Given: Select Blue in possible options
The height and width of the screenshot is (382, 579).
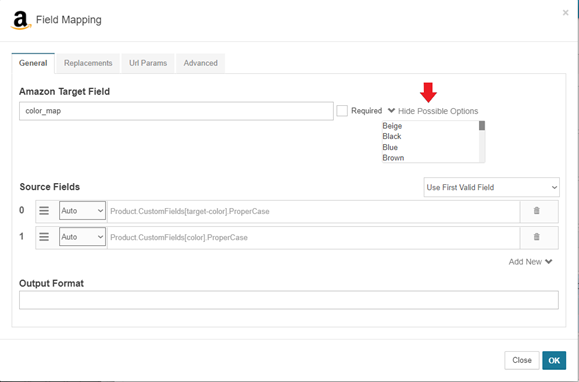Looking at the screenshot, I should (x=390, y=147).
